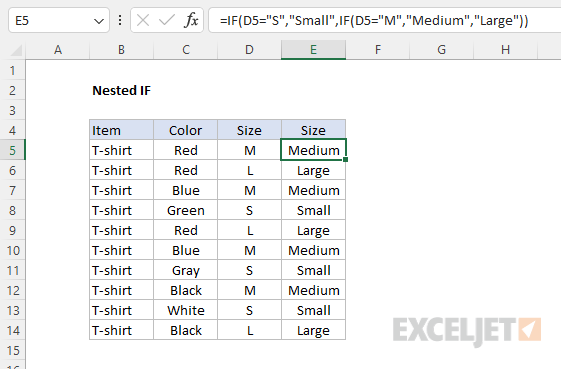Select row 14 header
The width and height of the screenshot is (561, 369).
point(13,330)
